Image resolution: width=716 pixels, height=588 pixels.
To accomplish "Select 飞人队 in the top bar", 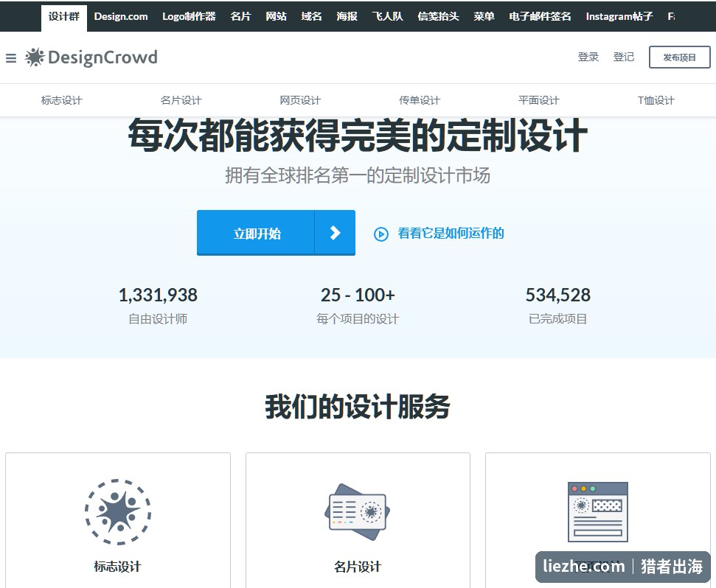I will [x=388, y=16].
